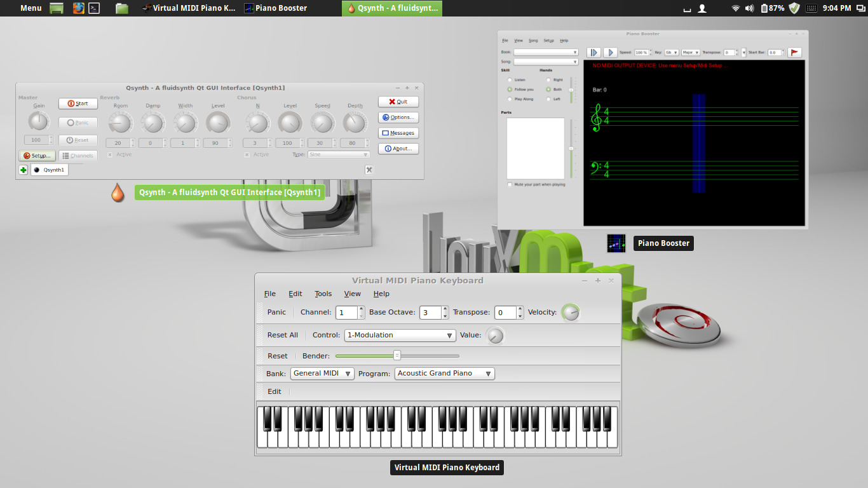Click the Velocity knob
This screenshot has width=868, height=488.
point(571,312)
